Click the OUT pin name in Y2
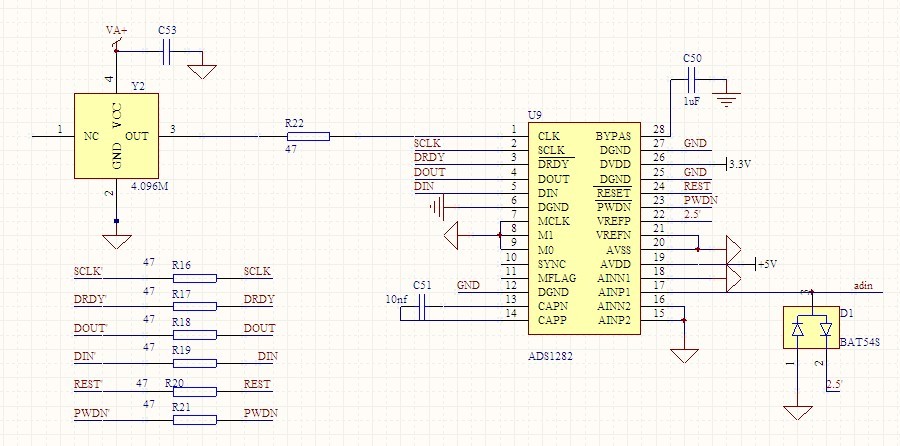 (137, 136)
